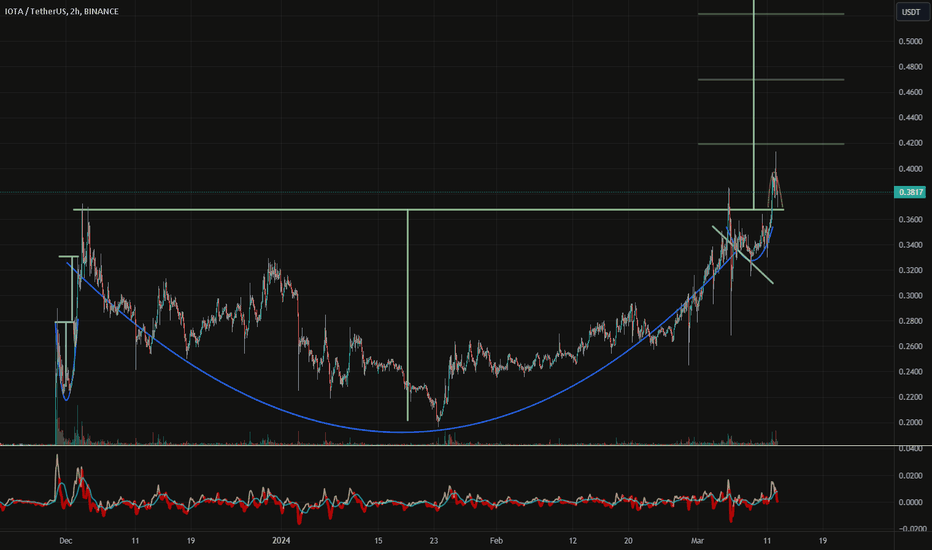Click the 12 date label on time axis
The width and height of the screenshot is (932, 550).
(572, 540)
